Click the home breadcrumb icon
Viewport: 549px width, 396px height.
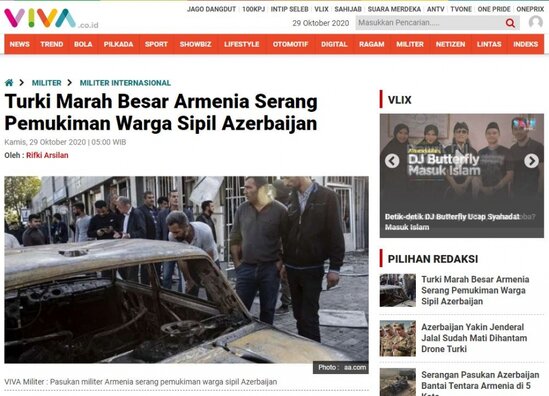click(9, 83)
